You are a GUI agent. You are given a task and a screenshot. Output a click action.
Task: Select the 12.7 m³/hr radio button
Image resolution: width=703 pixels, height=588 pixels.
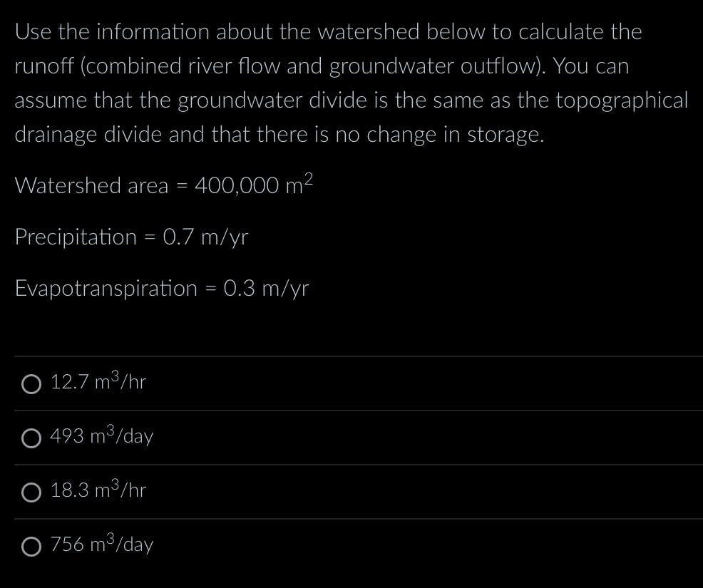30,384
